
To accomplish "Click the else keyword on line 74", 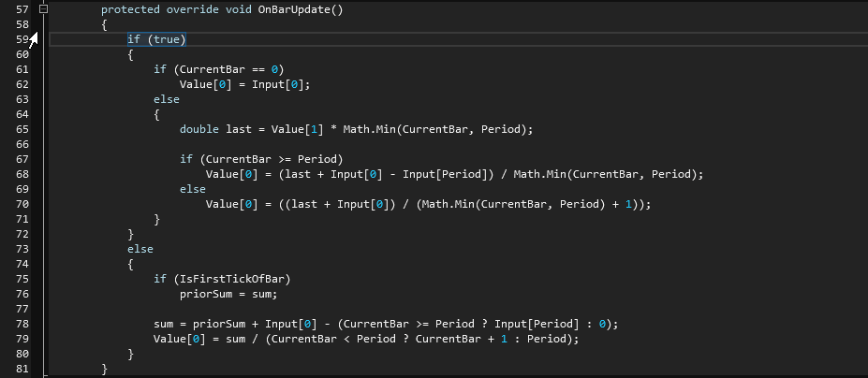I will click(140, 249).
